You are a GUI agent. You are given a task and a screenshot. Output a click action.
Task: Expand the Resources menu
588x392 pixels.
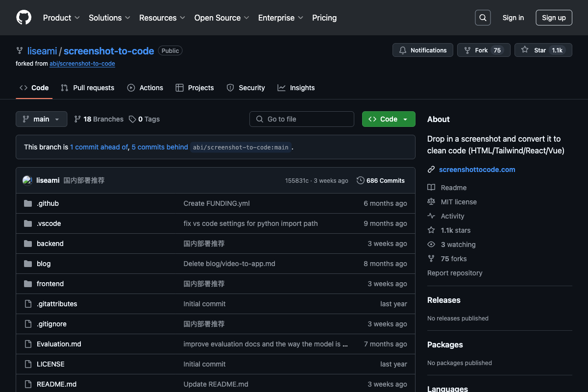pyautogui.click(x=162, y=18)
